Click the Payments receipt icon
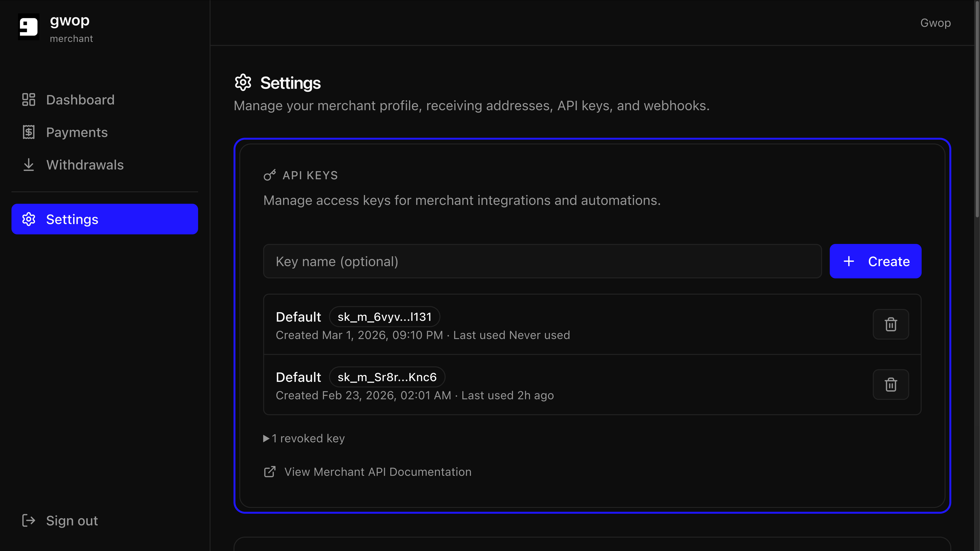The image size is (980, 551). click(29, 132)
